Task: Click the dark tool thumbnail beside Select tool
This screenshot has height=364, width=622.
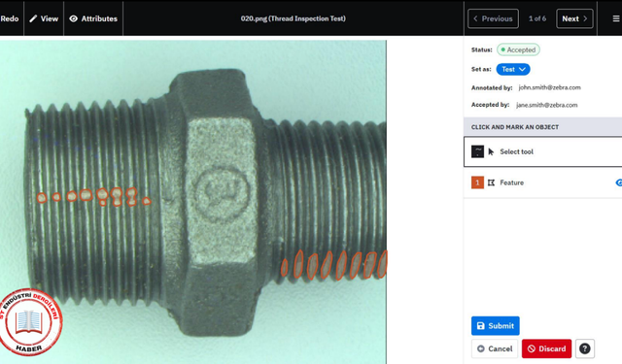Action: 477,151
